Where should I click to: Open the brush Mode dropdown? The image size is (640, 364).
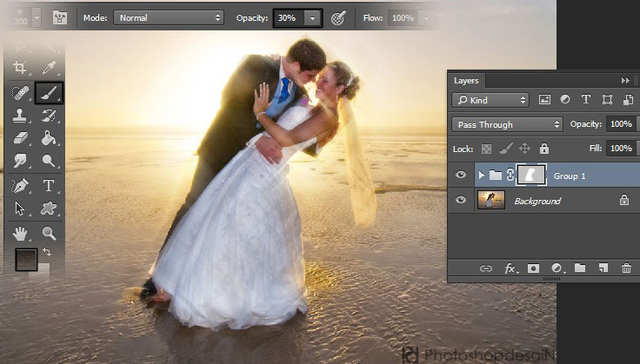[x=169, y=17]
